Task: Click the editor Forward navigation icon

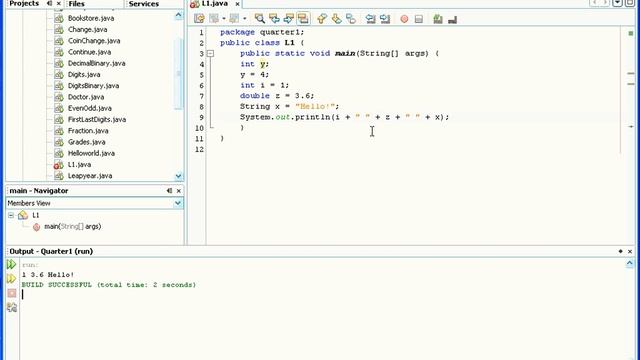Action: coord(234,18)
